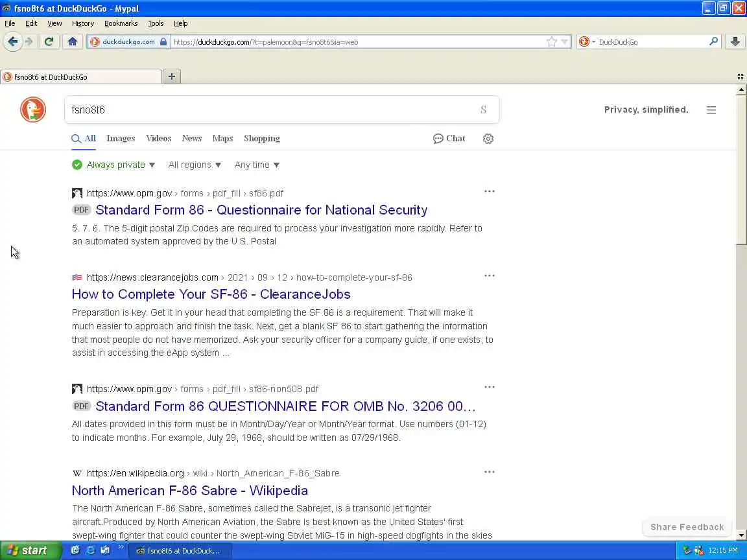
Task: Click the vertical scrollbar down arrow
Action: click(741, 536)
